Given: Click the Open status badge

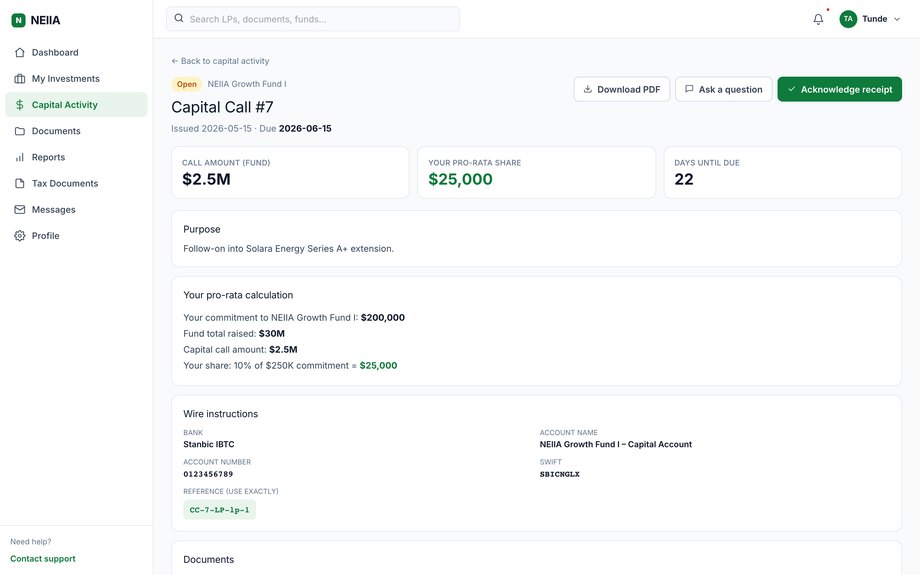Looking at the screenshot, I should pos(187,84).
